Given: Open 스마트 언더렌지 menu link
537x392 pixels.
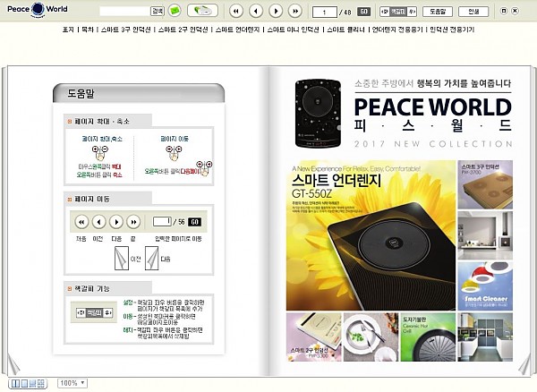Looking at the screenshot, I should [237, 30].
